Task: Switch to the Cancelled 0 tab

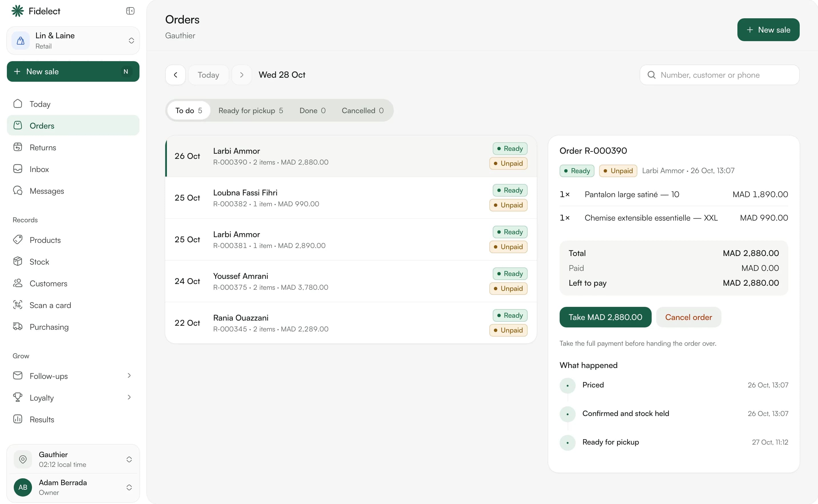Action: 362,110
